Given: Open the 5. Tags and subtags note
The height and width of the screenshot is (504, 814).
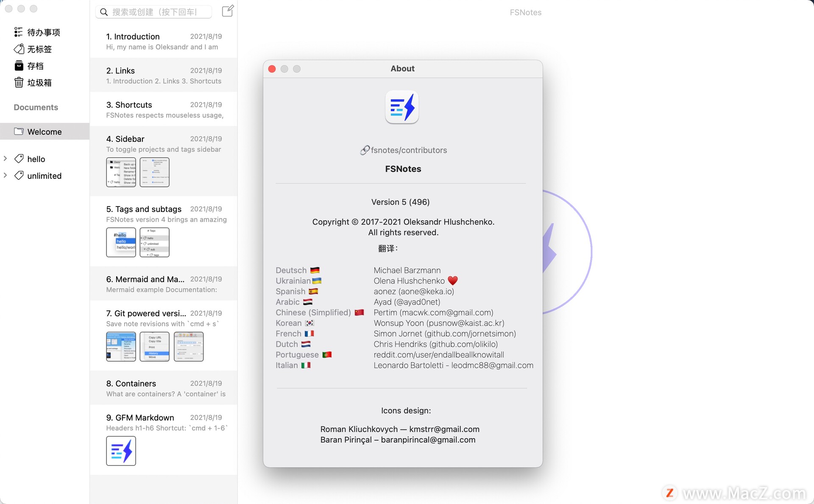Looking at the screenshot, I should pyautogui.click(x=164, y=231).
